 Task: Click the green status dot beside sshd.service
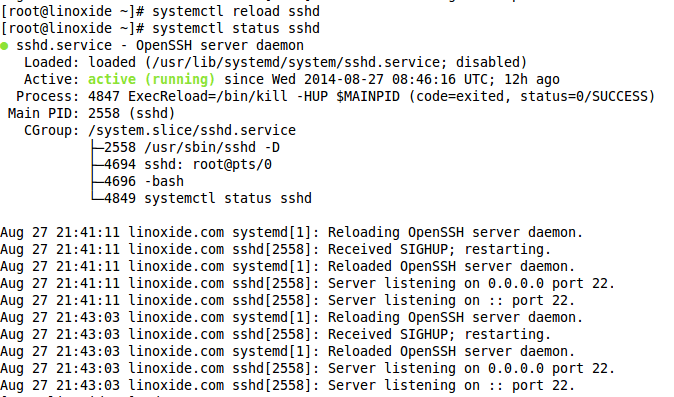pos(4,46)
